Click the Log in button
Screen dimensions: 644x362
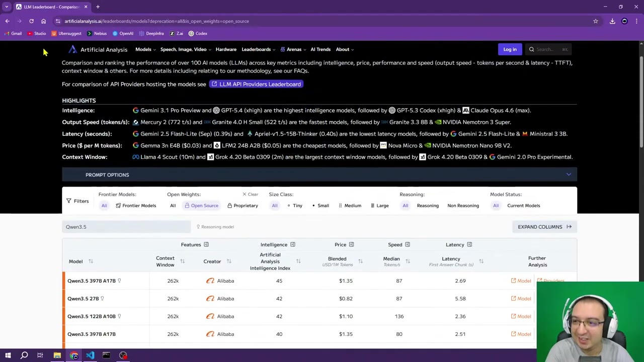tap(510, 49)
